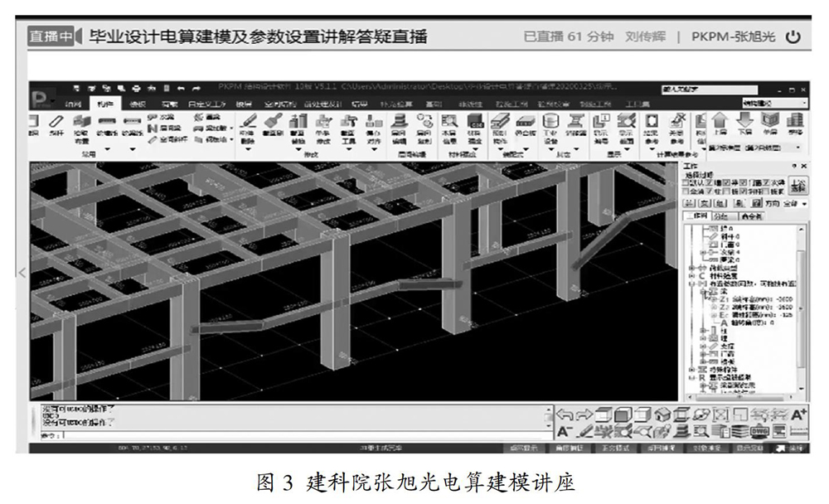Click the 关闭参考 ribbon icon

click(676, 128)
